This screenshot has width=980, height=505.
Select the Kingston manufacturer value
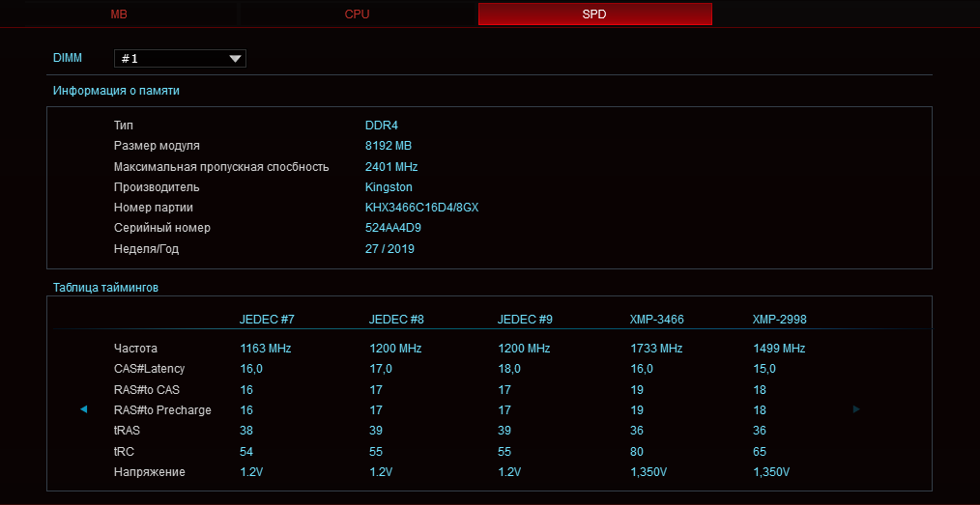pyautogui.click(x=389, y=187)
